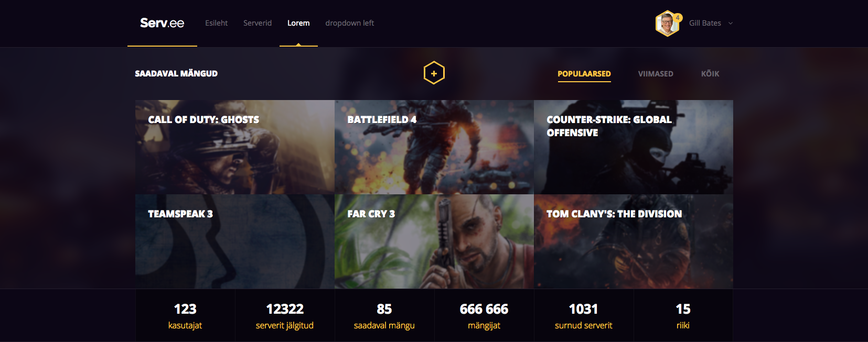Open Serverid navigation item

point(258,23)
